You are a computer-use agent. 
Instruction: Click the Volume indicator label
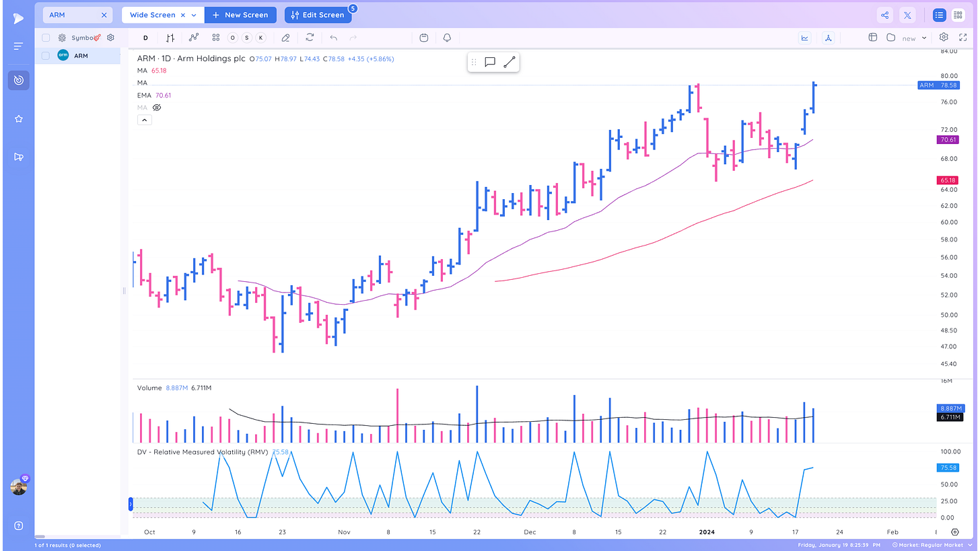pos(149,388)
